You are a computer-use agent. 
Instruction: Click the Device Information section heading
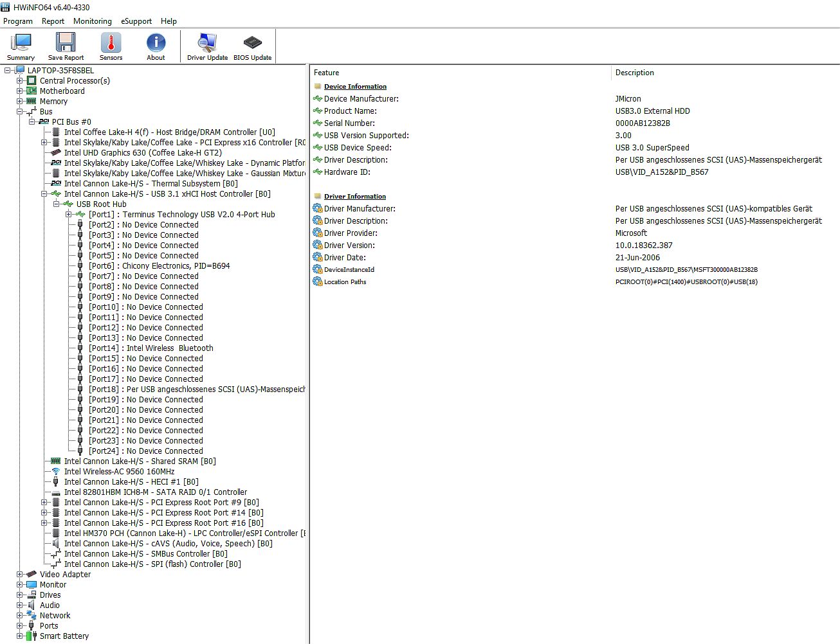pyautogui.click(x=355, y=87)
